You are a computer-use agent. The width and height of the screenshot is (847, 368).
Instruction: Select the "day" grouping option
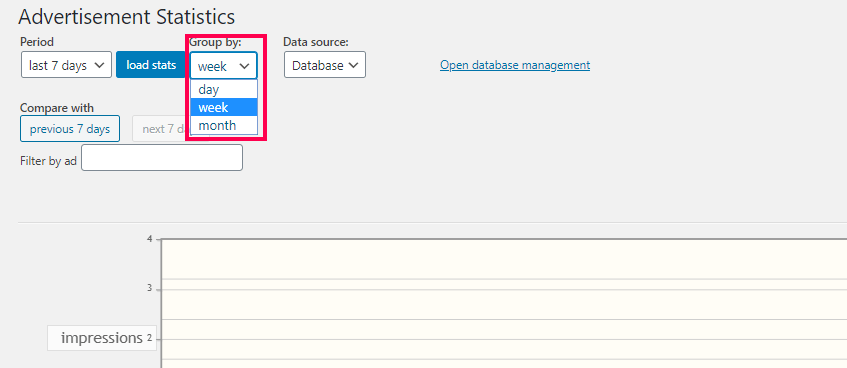[x=224, y=89]
